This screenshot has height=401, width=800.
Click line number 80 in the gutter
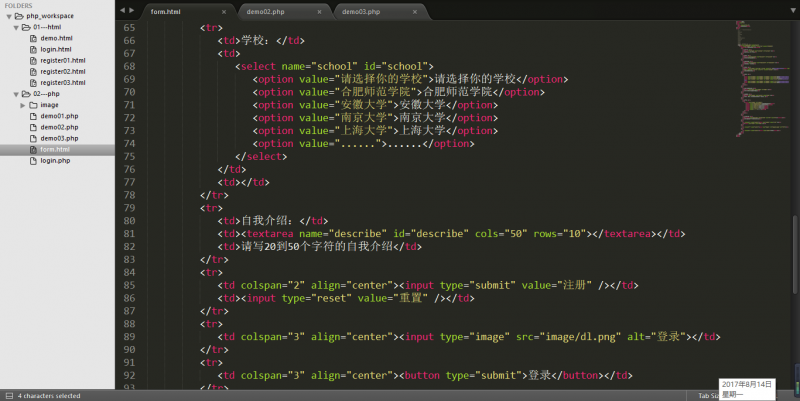[x=127, y=220]
